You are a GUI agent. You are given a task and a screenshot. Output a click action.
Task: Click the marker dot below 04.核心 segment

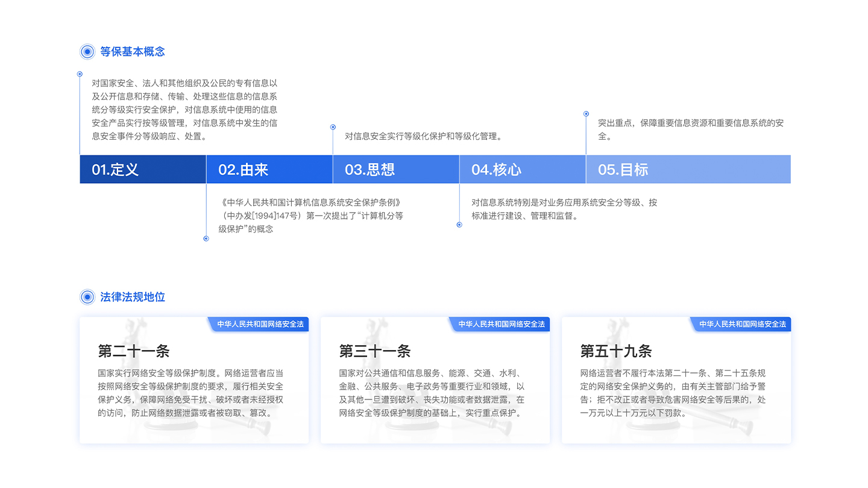coord(459,225)
